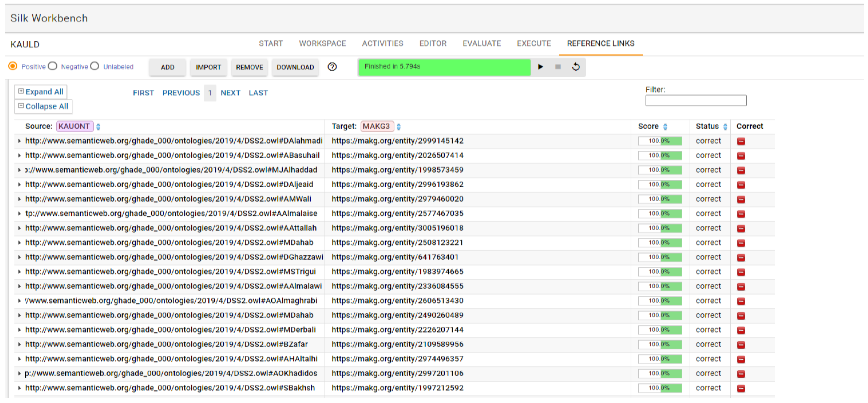Click the DOWNLOAD button
Viewport: 868px width, 403px height.
(295, 67)
